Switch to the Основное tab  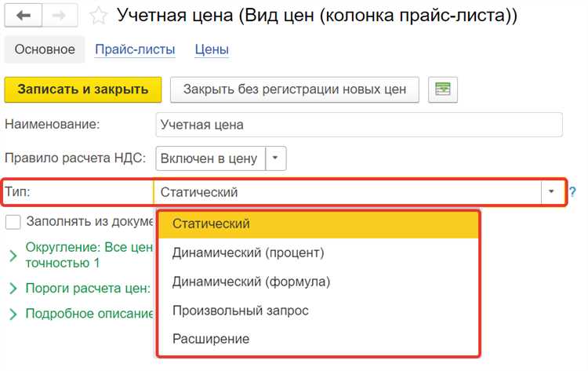(x=45, y=49)
